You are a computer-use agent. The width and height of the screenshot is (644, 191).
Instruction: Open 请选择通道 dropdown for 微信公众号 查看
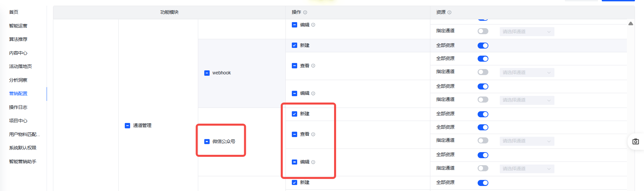[527, 141]
